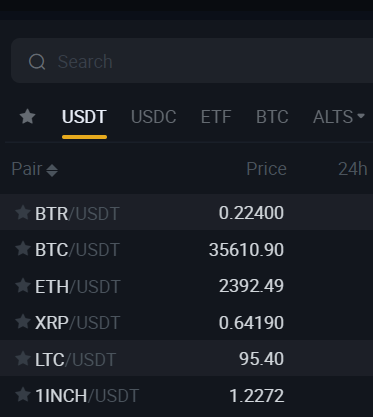
Task: Star the LTC/USDT pair
Action: 23,359
